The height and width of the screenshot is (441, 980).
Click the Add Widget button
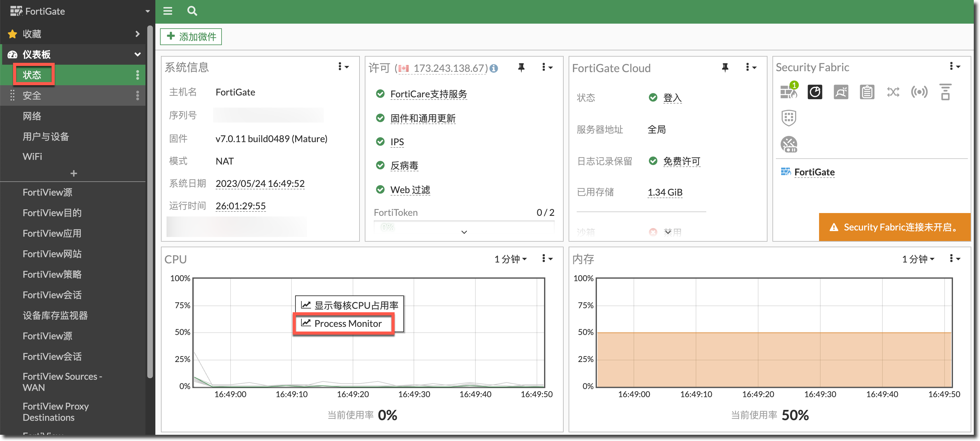(x=191, y=37)
